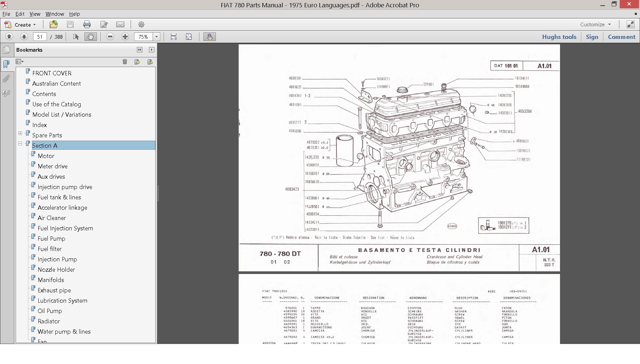
Task: Select the Lubrication System bookmark
Action: click(62, 301)
